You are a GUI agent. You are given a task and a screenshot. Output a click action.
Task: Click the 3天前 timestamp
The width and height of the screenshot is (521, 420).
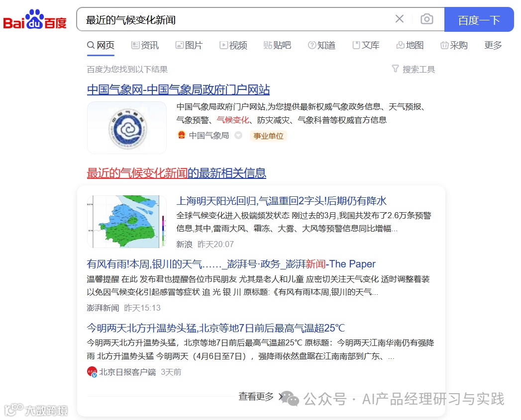click(171, 372)
